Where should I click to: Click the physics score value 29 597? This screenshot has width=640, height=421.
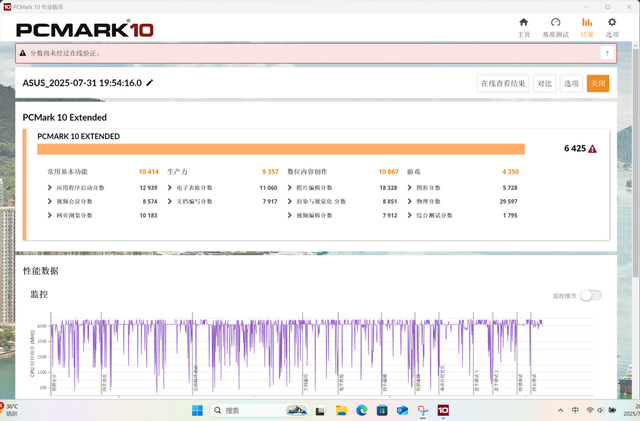point(509,202)
